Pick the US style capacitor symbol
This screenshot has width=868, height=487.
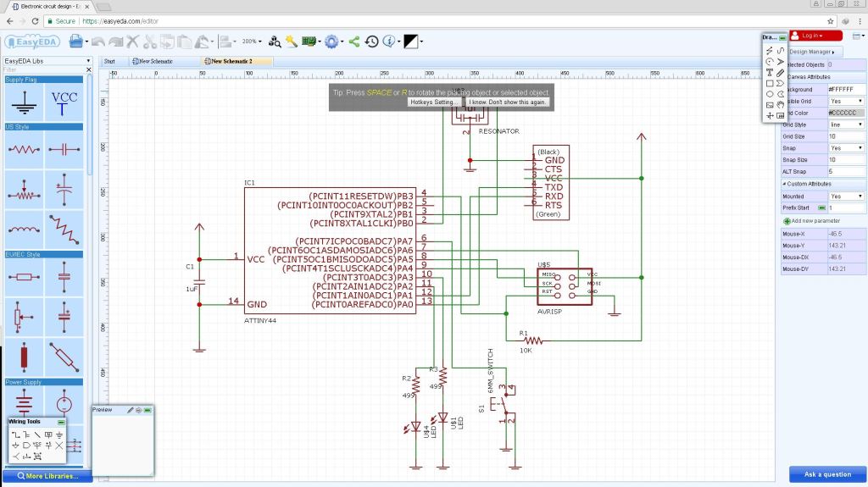[x=64, y=149]
